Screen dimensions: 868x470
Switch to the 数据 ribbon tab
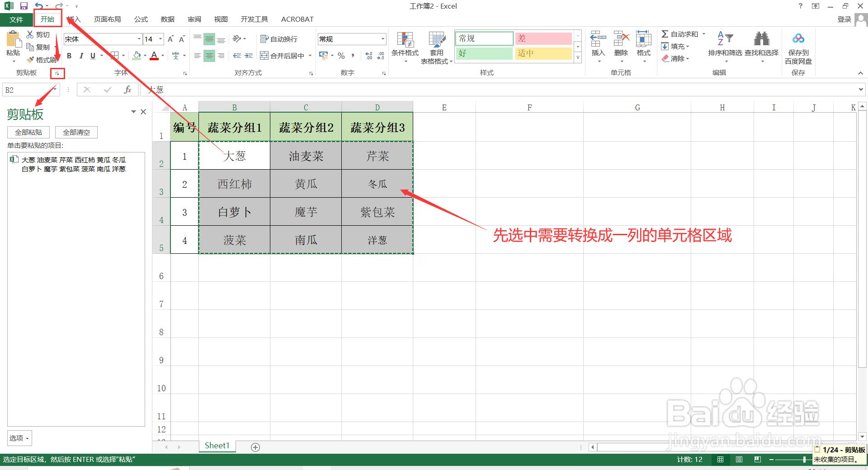tap(167, 19)
